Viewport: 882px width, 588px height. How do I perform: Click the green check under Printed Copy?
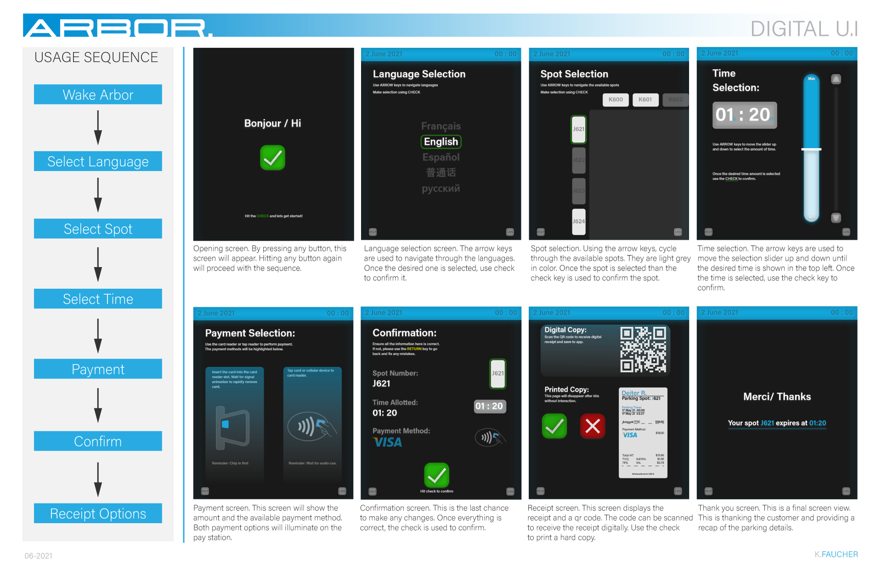pos(554,426)
